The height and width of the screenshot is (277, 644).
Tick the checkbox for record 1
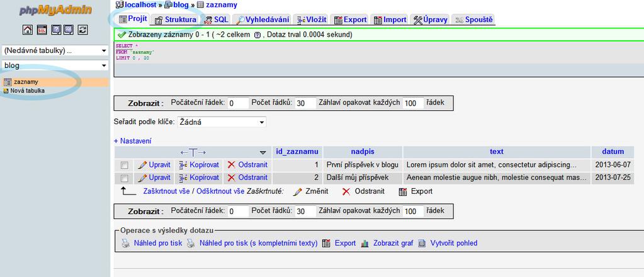(124, 165)
